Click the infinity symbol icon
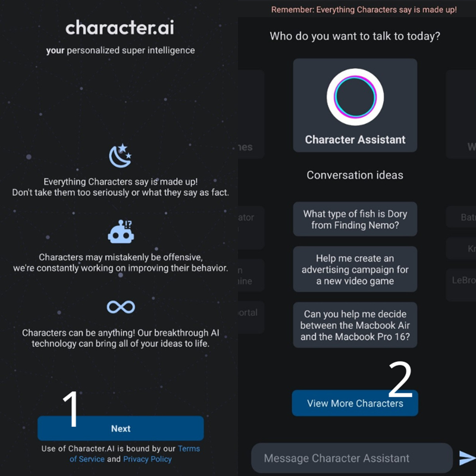The height and width of the screenshot is (476, 476). pyautogui.click(x=121, y=307)
